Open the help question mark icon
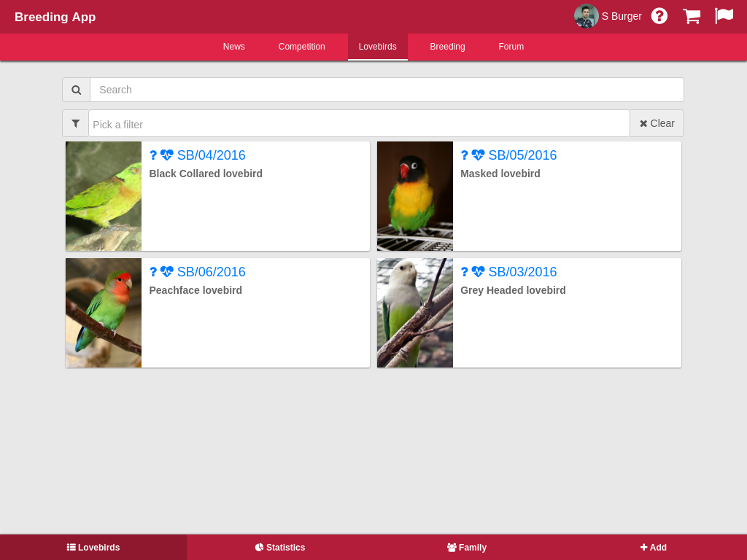The image size is (747, 560). coord(659,16)
